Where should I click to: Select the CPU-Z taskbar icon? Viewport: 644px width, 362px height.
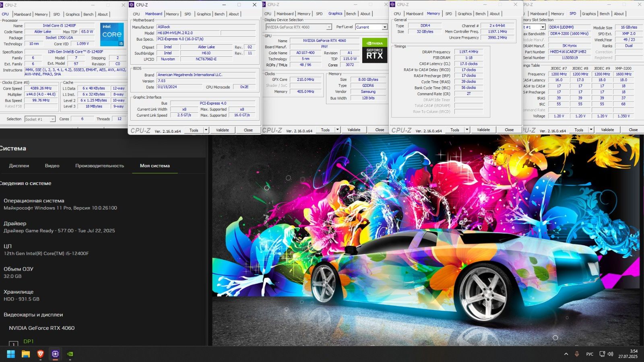click(55, 354)
